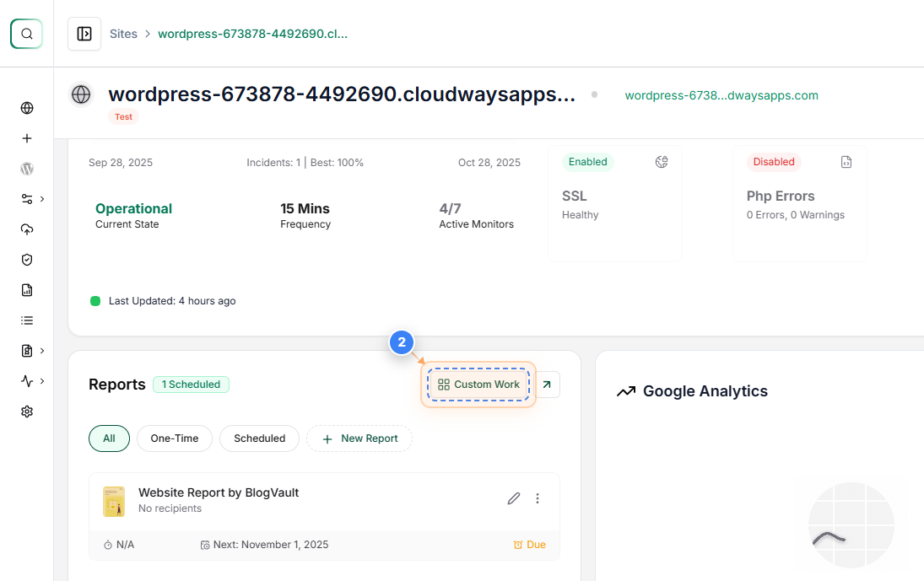Click the 1 Scheduled badge
The height and width of the screenshot is (581, 924).
191,385
